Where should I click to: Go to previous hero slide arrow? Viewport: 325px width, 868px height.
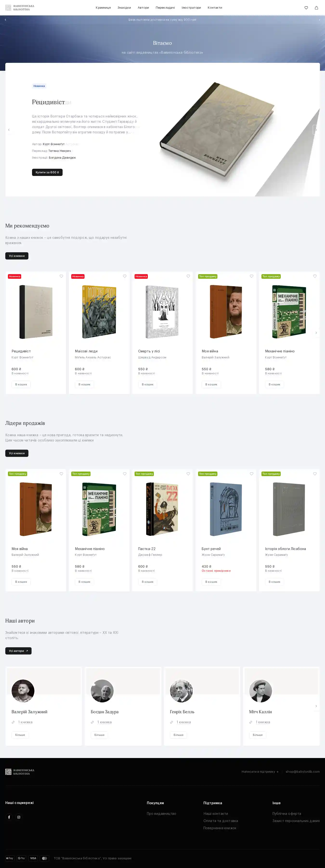9,130
